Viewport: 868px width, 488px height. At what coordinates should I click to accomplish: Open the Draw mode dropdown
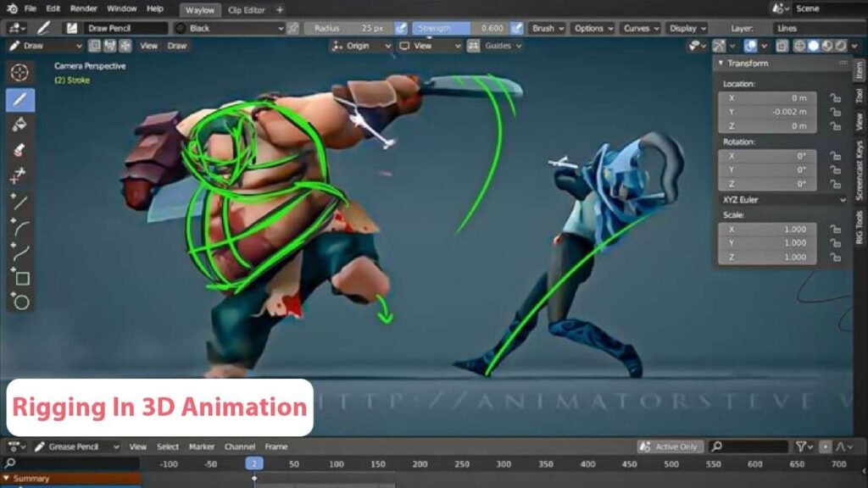tap(46, 46)
